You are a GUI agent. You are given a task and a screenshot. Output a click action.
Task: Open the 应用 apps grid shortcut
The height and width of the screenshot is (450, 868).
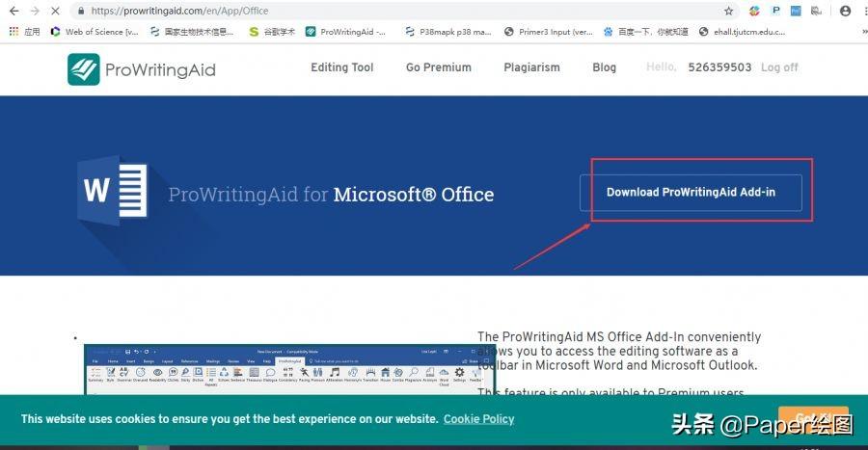pos(24,32)
